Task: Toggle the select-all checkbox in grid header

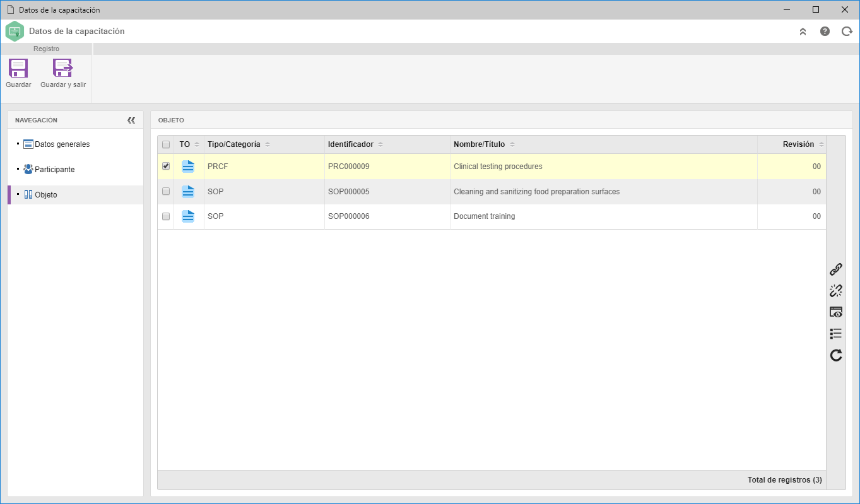Action: pos(166,144)
